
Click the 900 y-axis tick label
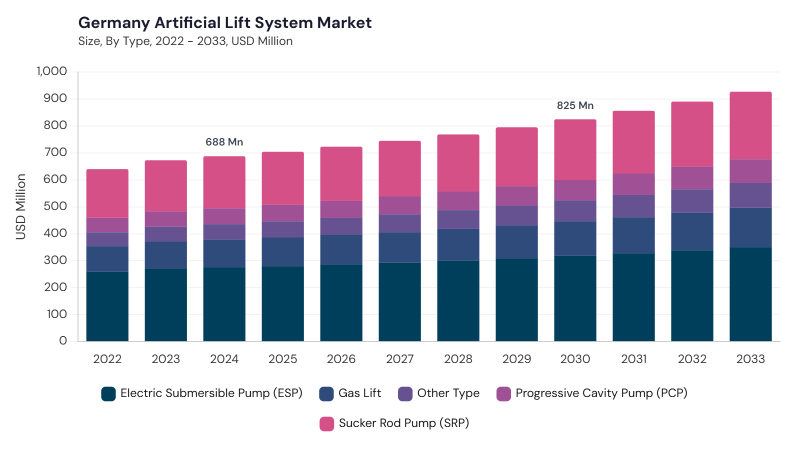click(x=55, y=98)
